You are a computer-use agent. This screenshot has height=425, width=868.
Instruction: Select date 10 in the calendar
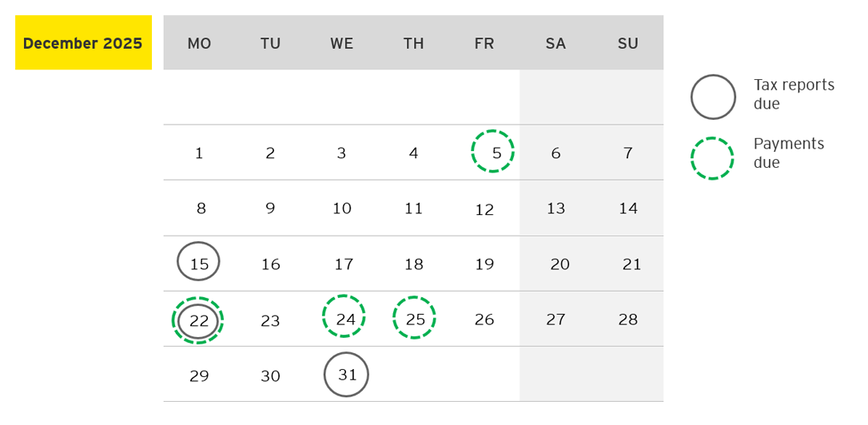point(342,209)
